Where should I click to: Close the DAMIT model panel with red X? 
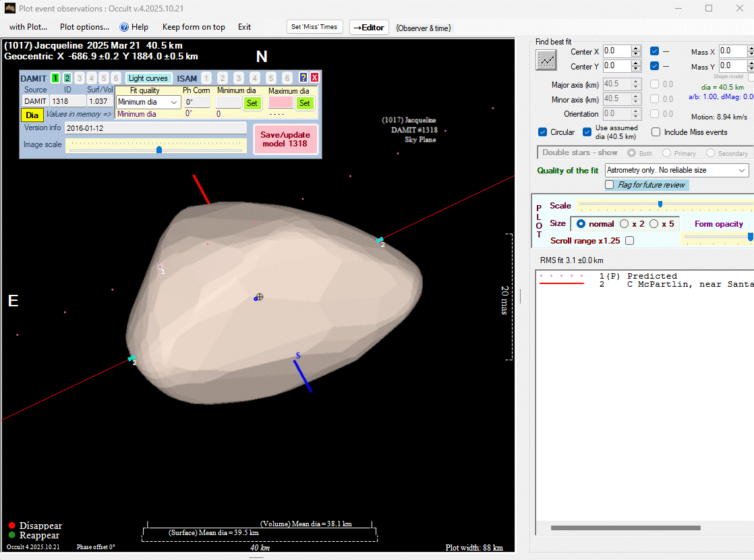(x=314, y=78)
